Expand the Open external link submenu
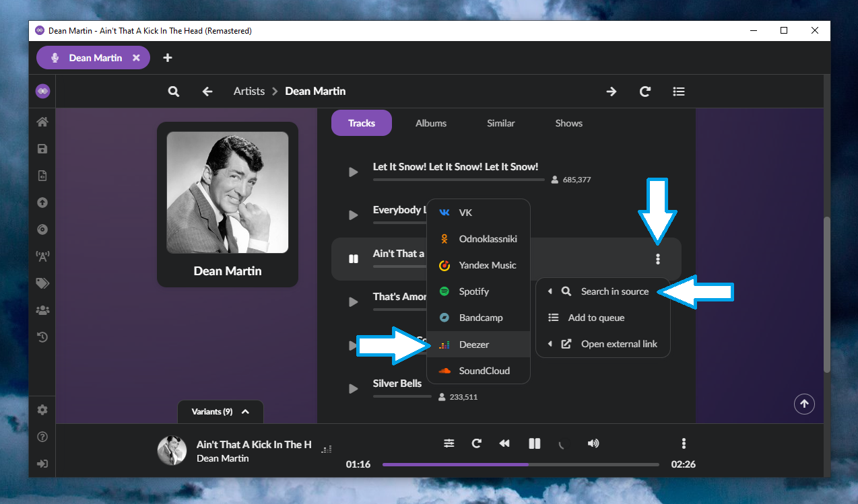The width and height of the screenshot is (858, 504). [x=603, y=344]
